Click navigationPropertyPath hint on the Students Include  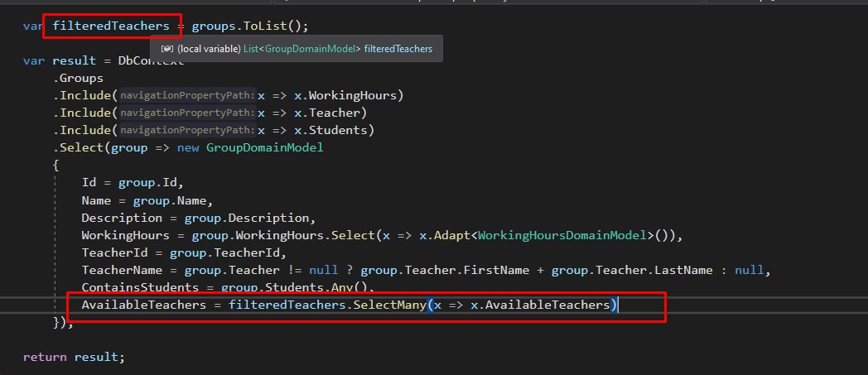tap(188, 131)
